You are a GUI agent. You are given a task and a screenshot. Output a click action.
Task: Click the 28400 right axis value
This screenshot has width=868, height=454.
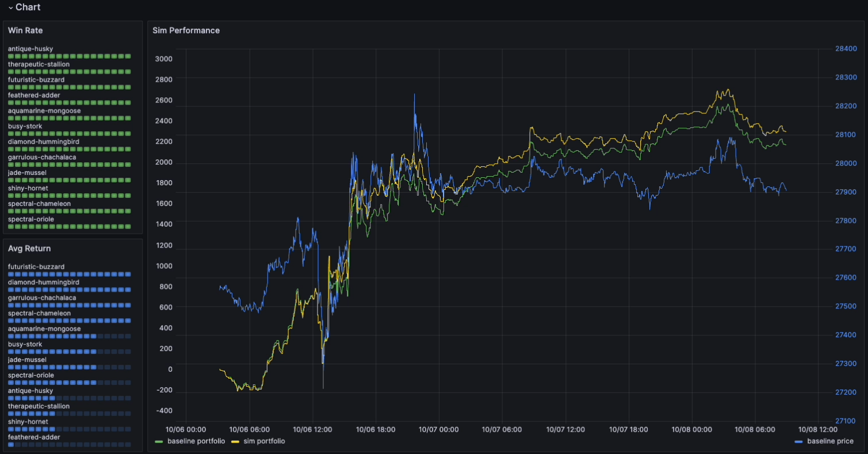pos(846,49)
